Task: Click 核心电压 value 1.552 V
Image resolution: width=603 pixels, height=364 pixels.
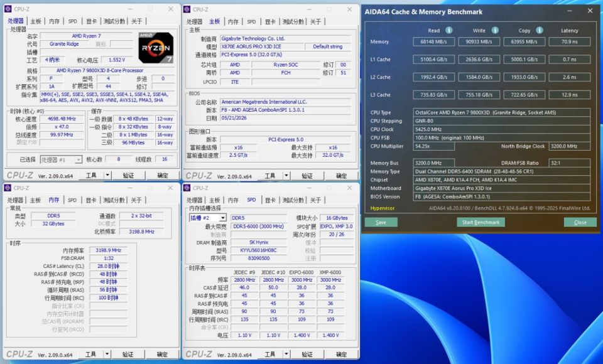Action: [x=117, y=60]
